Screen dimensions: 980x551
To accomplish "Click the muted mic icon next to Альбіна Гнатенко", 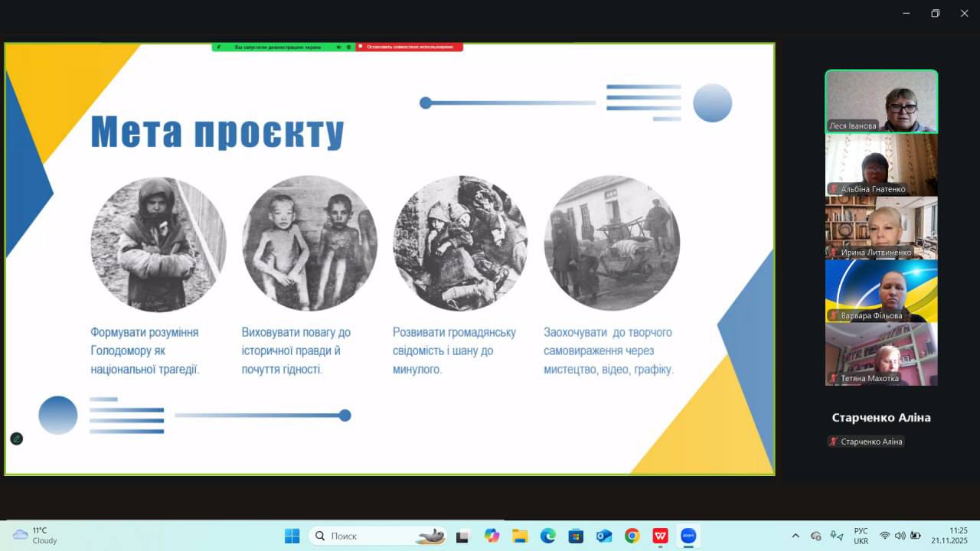I will point(833,189).
